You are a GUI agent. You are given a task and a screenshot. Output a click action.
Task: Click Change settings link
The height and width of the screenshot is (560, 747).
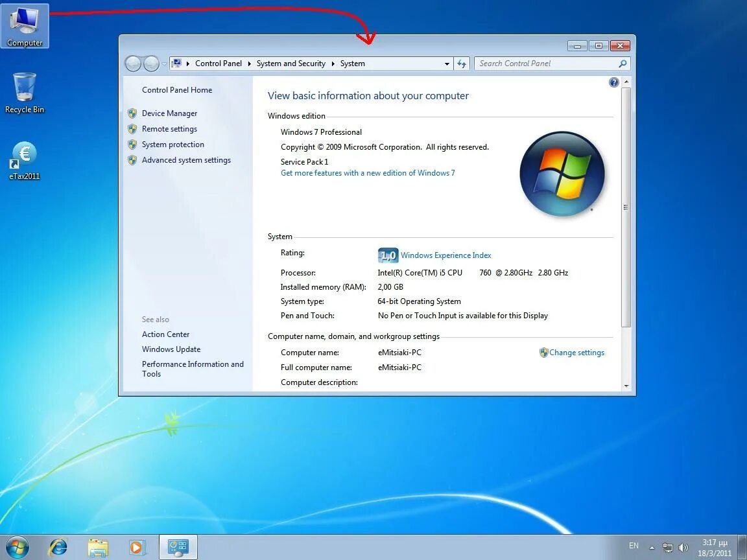pos(576,353)
